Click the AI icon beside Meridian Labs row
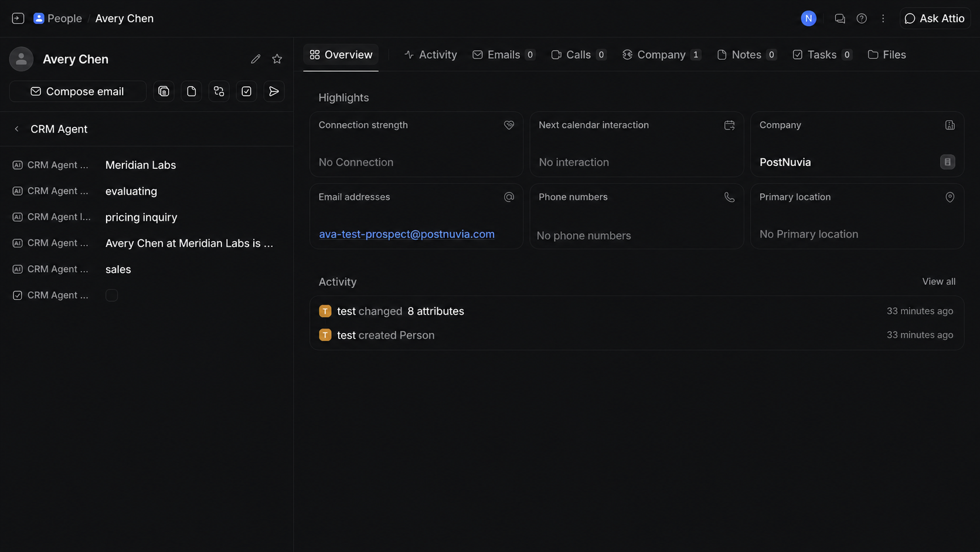The image size is (980, 552). (x=18, y=165)
